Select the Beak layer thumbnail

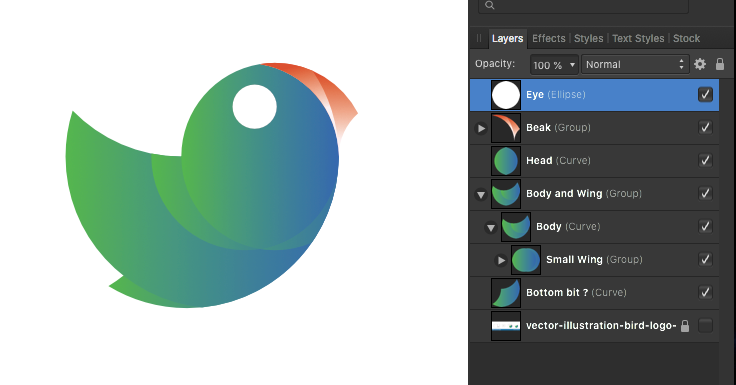506,128
